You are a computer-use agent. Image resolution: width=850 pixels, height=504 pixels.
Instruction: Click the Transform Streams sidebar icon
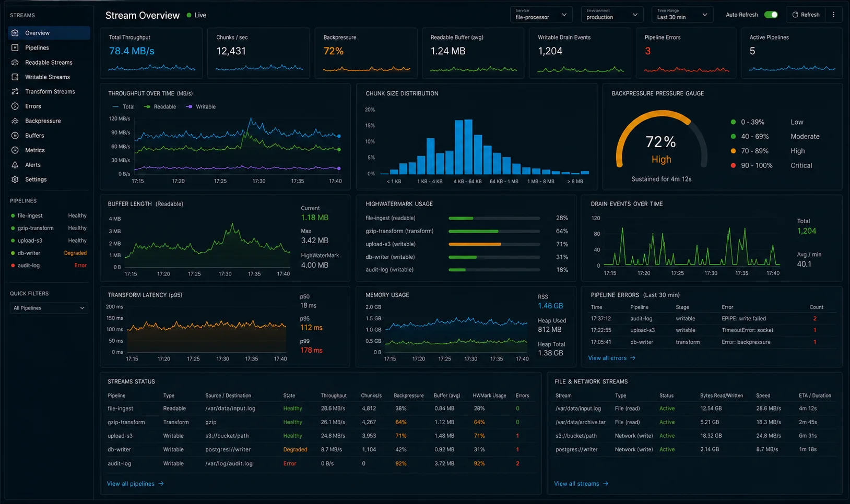click(x=15, y=91)
